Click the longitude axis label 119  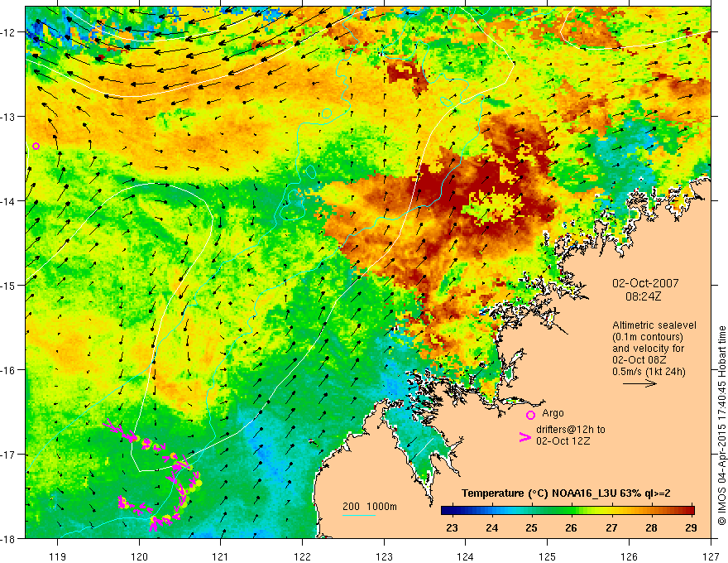(58, 556)
